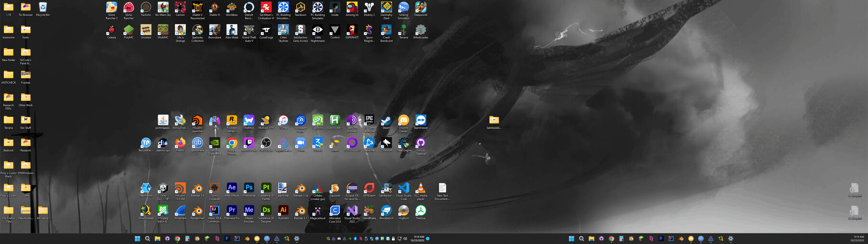868x244 pixels.
Task: Select the Illustrator desktop icon
Action: (x=283, y=212)
